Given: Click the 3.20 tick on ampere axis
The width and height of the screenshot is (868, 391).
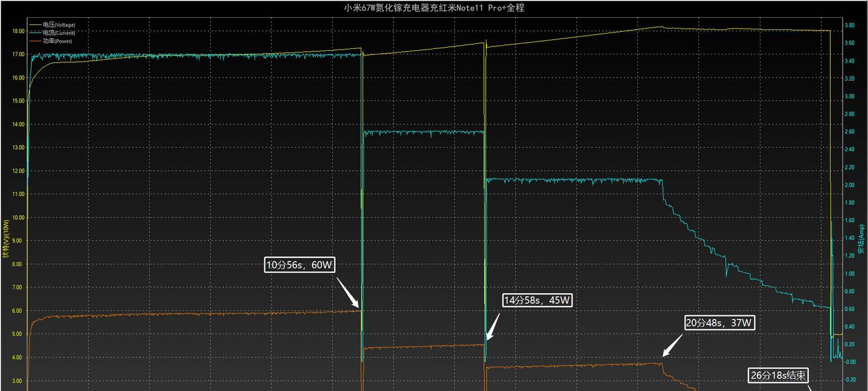Looking at the screenshot, I should coord(849,78).
